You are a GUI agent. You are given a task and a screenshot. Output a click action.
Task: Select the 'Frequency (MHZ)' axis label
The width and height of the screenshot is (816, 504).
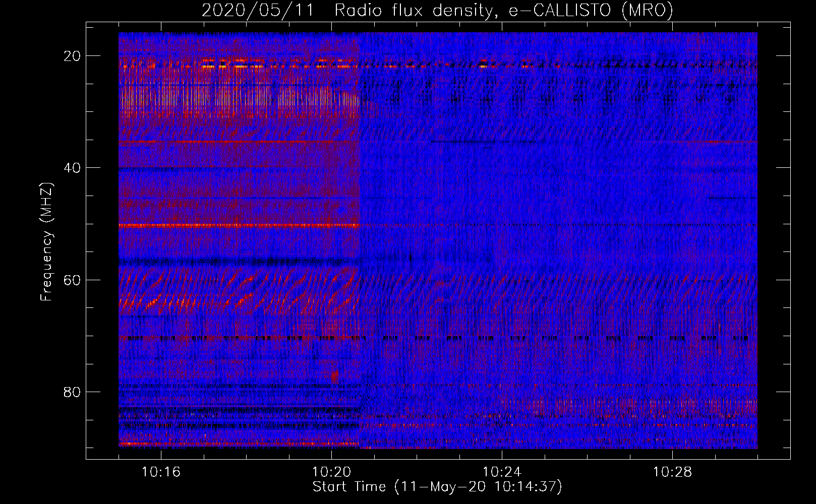46,242
